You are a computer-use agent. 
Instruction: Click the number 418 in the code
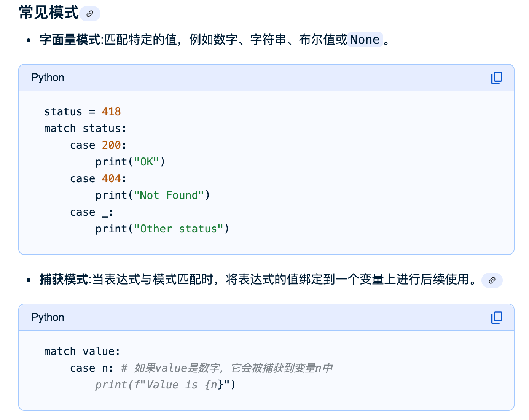111,111
